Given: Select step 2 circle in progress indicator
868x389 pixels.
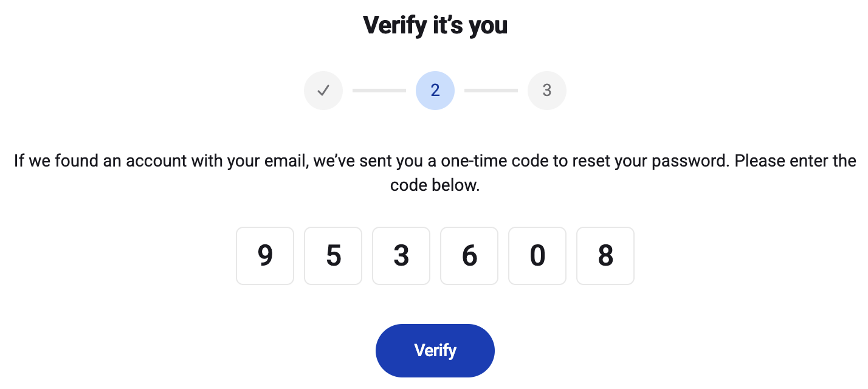Looking at the screenshot, I should 435,91.
